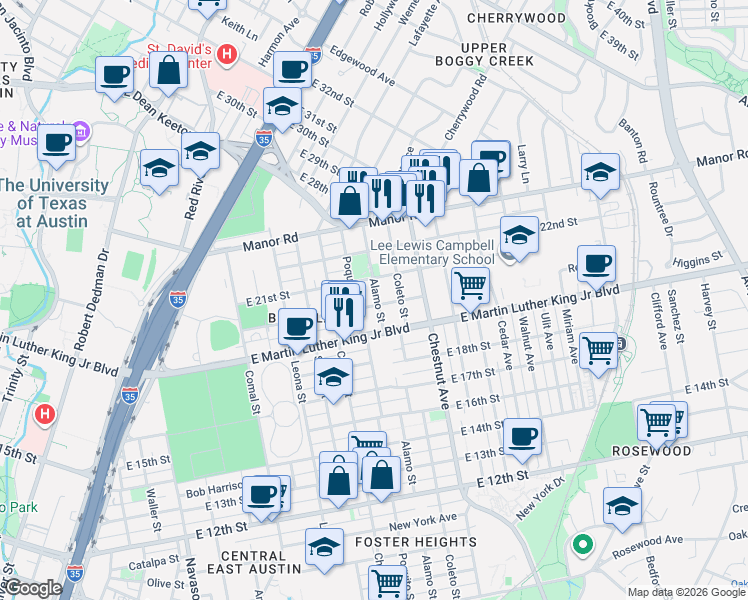Select shopping bag marker near Larry Ln
Viewport: 748px width, 600px height.
coord(478,179)
